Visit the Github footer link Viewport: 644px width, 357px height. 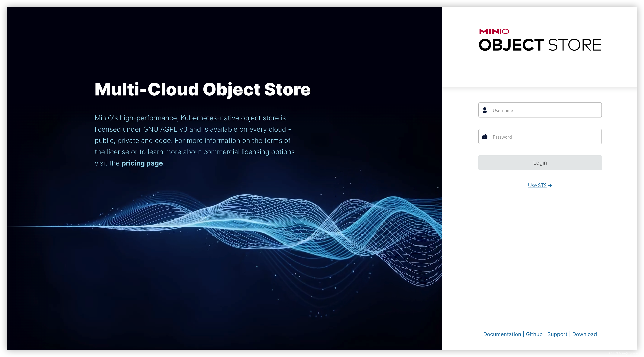[534, 334]
